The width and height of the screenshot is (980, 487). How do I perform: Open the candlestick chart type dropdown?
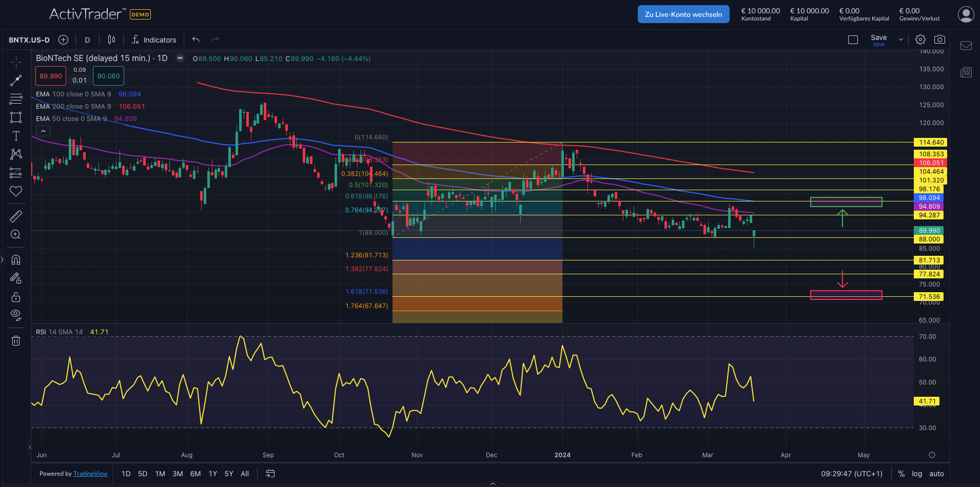click(111, 40)
